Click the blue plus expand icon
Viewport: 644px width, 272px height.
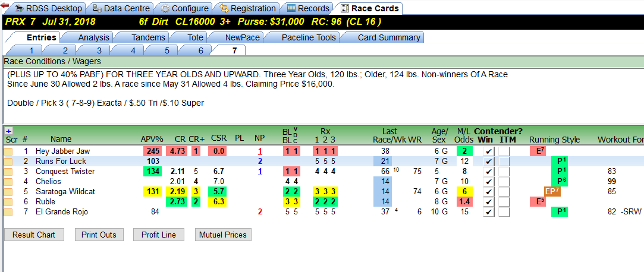click(x=9, y=131)
